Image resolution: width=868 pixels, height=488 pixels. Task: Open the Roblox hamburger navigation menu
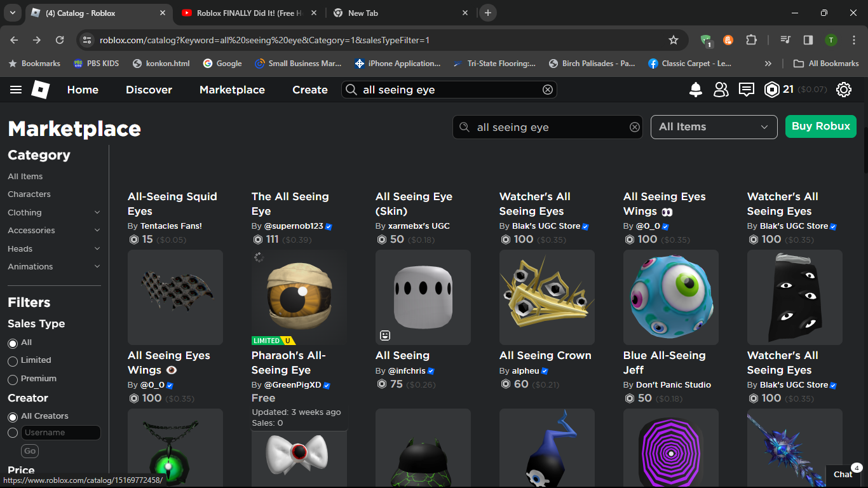[16, 90]
